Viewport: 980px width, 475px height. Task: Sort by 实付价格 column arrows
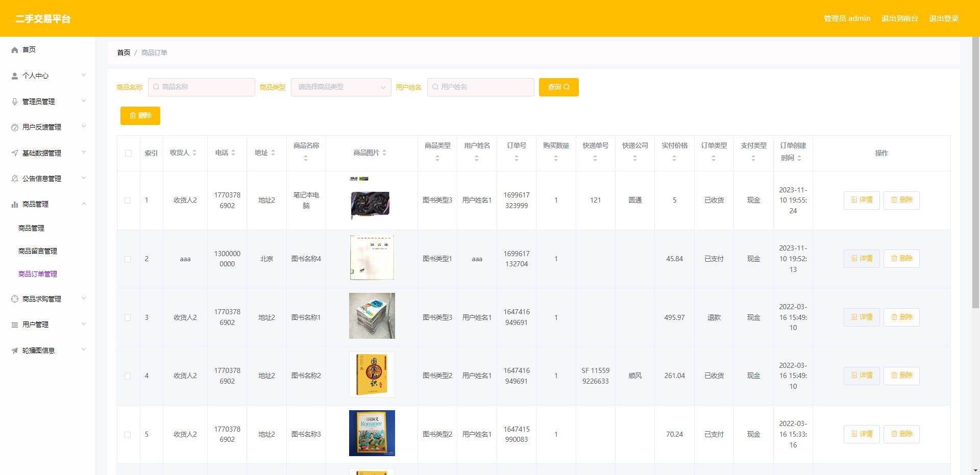click(x=674, y=158)
